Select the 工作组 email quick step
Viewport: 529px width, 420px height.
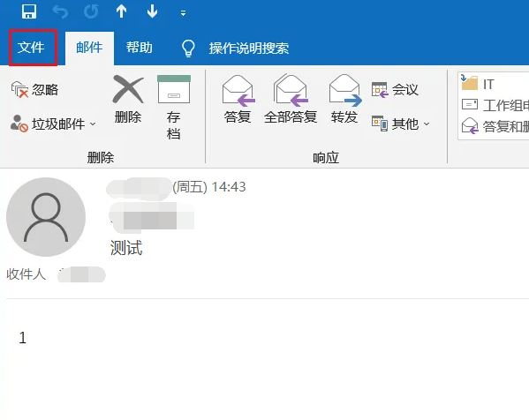495,105
